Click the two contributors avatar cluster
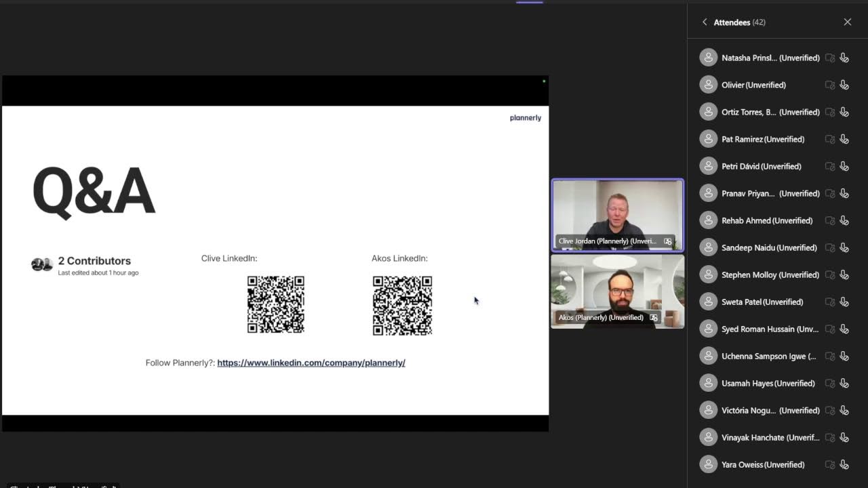The image size is (868, 488). 42,265
